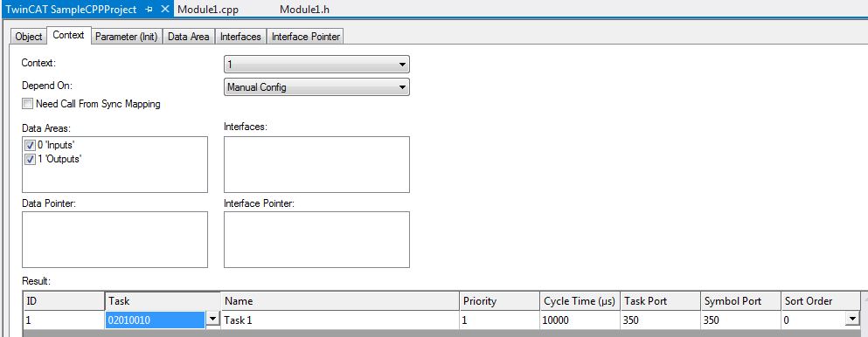This screenshot has height=337, width=868.
Task: Click the Task Port cell 350
Action: (661, 320)
